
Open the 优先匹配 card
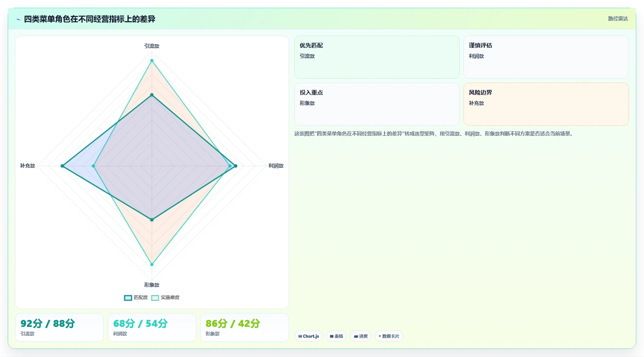[x=377, y=57]
